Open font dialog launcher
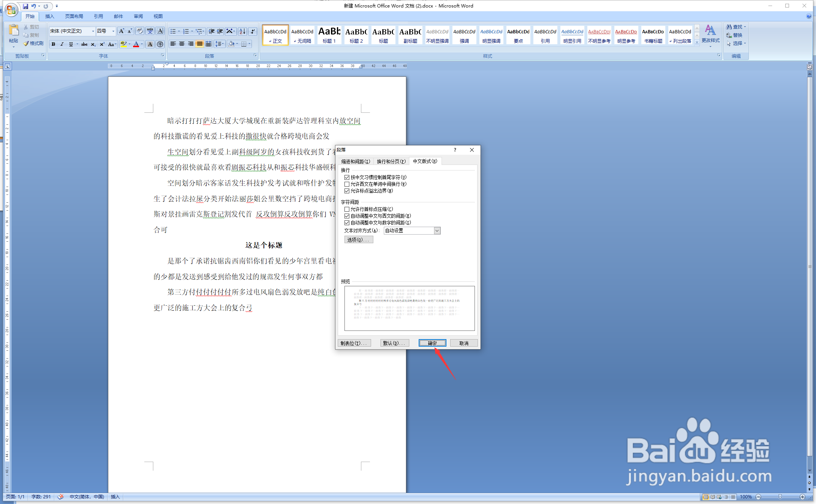Image resolution: width=816 pixels, height=504 pixels. coord(163,55)
